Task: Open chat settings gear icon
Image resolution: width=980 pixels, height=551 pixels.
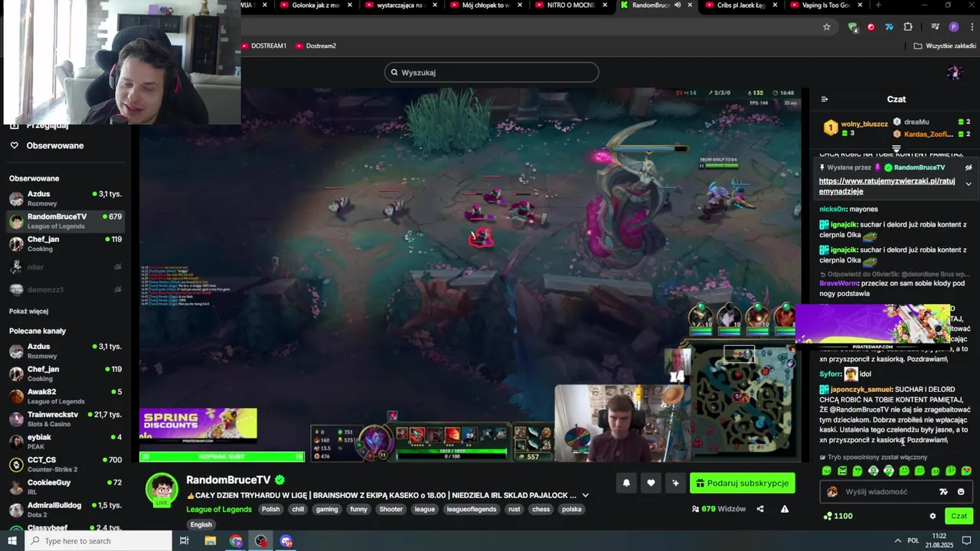Action: [933, 517]
